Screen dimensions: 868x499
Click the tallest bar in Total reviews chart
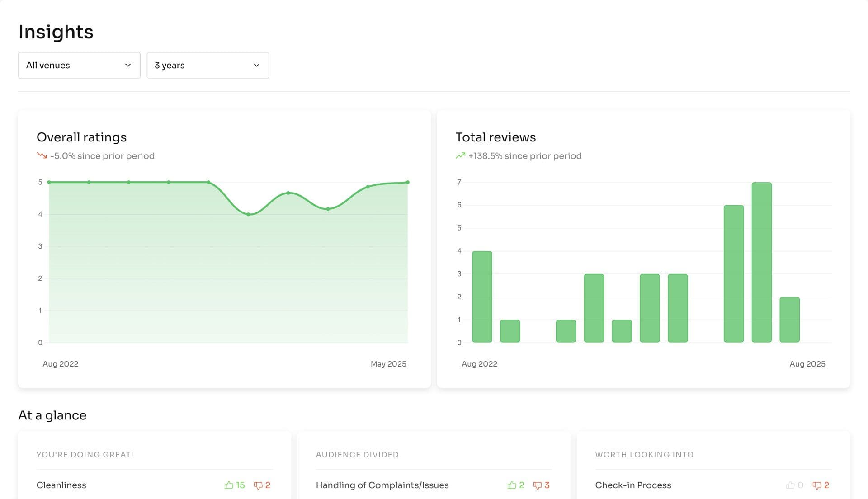coord(761,262)
